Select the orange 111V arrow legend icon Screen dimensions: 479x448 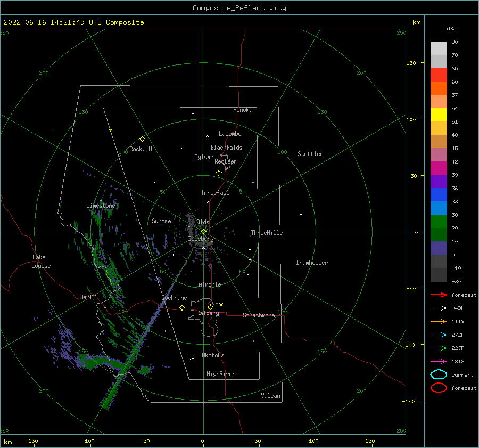[439, 321]
